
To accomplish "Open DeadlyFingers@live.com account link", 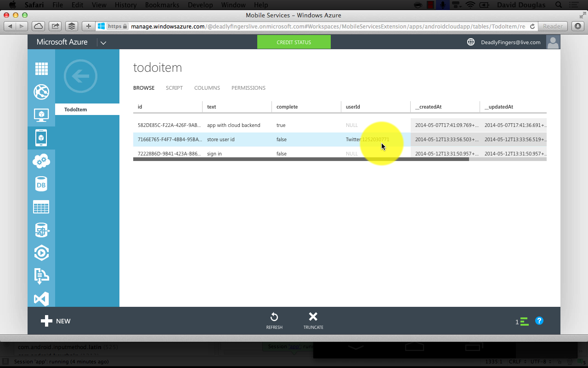I will coord(510,42).
